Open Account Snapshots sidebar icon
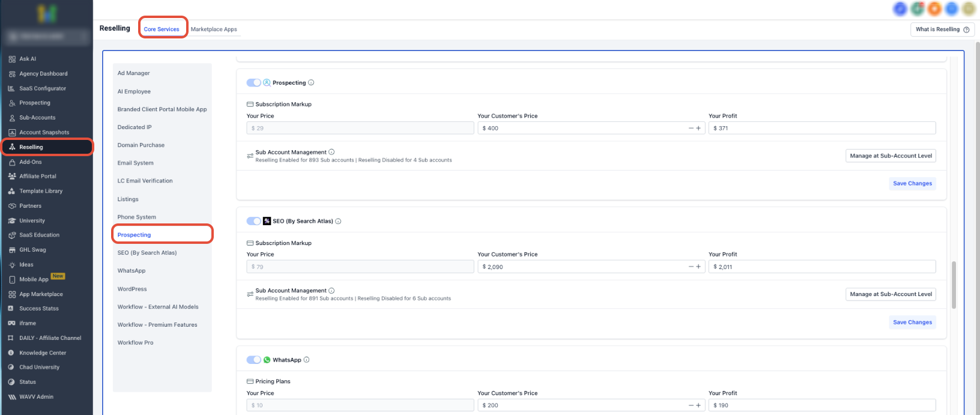This screenshot has height=415, width=980. pyautogui.click(x=12, y=133)
